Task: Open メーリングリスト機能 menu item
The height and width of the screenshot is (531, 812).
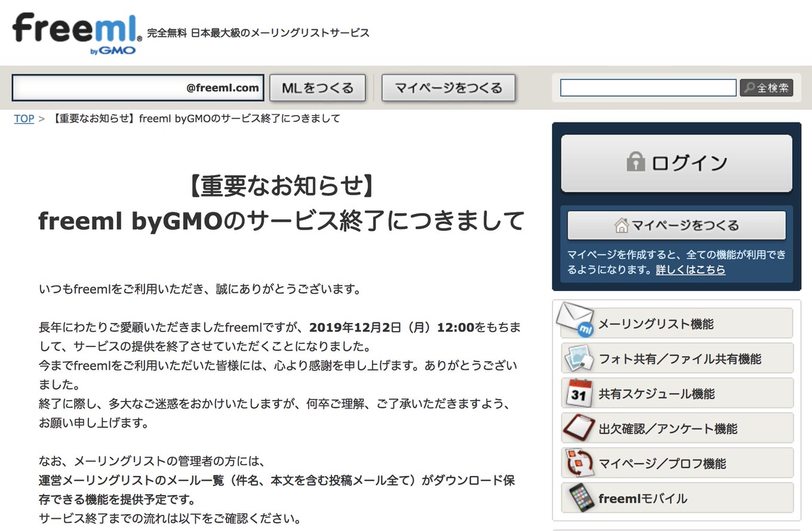Action: point(676,323)
